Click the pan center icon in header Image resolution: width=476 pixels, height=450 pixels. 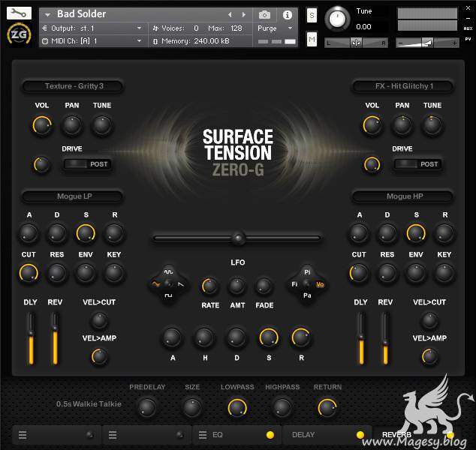click(x=356, y=43)
